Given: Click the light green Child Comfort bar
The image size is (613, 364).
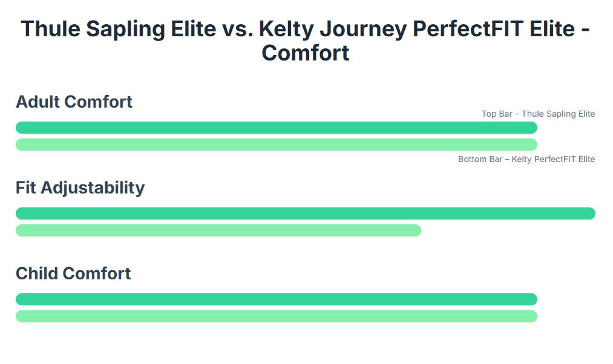Looking at the screenshot, I should tap(277, 316).
